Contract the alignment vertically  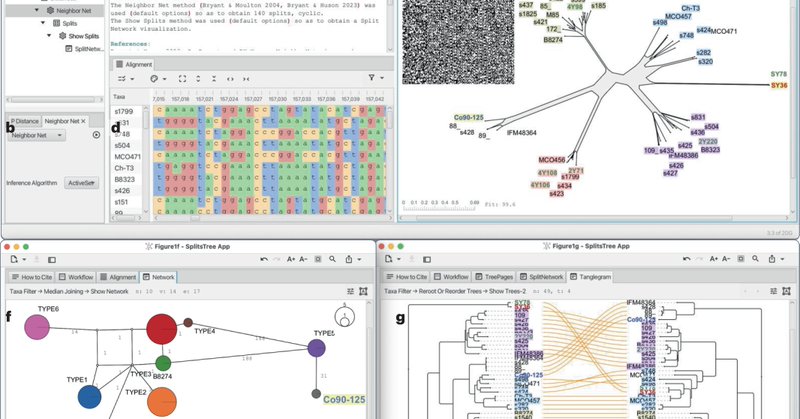[x=214, y=79]
